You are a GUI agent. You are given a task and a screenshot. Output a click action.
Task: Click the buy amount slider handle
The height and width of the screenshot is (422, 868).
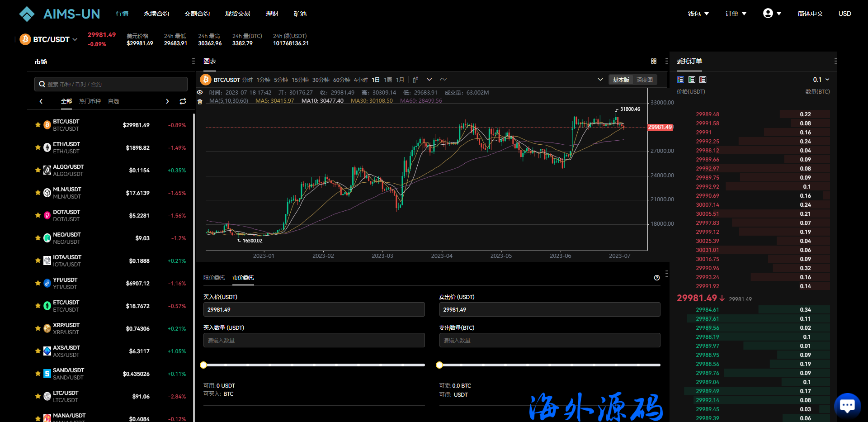203,365
